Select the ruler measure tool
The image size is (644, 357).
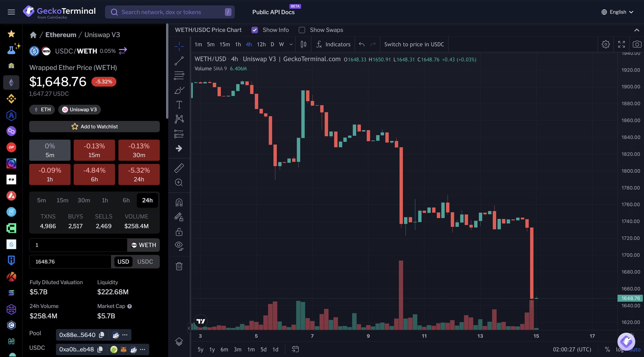(179, 168)
